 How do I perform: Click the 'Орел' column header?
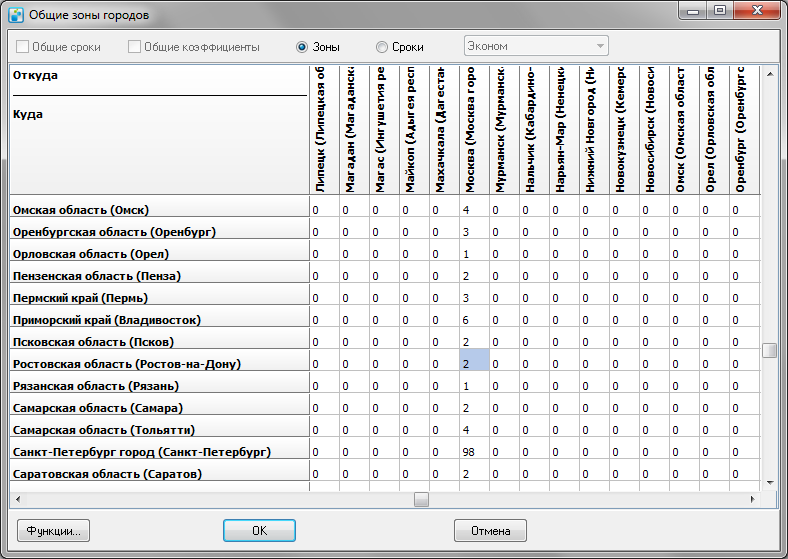tap(714, 130)
